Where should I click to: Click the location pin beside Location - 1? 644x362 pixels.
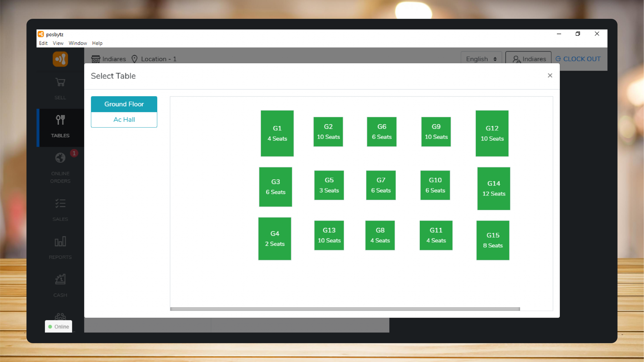pos(135,59)
